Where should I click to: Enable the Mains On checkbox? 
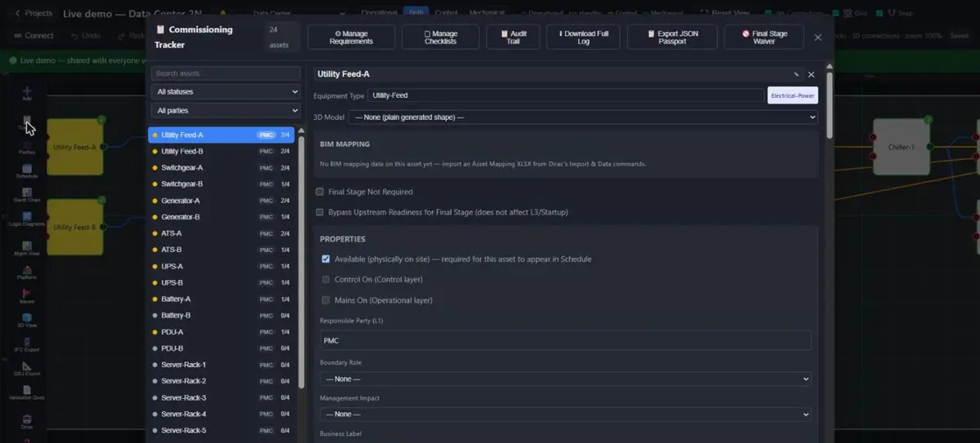tap(326, 300)
